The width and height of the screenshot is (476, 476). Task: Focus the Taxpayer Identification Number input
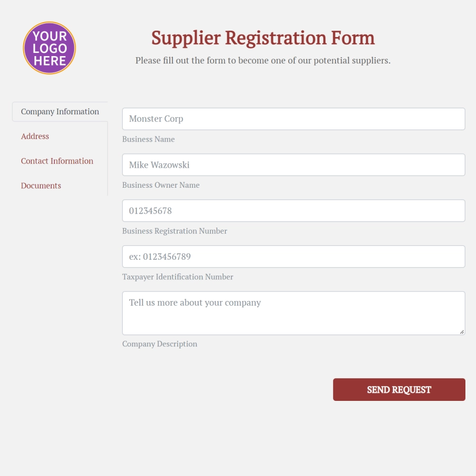pos(294,257)
